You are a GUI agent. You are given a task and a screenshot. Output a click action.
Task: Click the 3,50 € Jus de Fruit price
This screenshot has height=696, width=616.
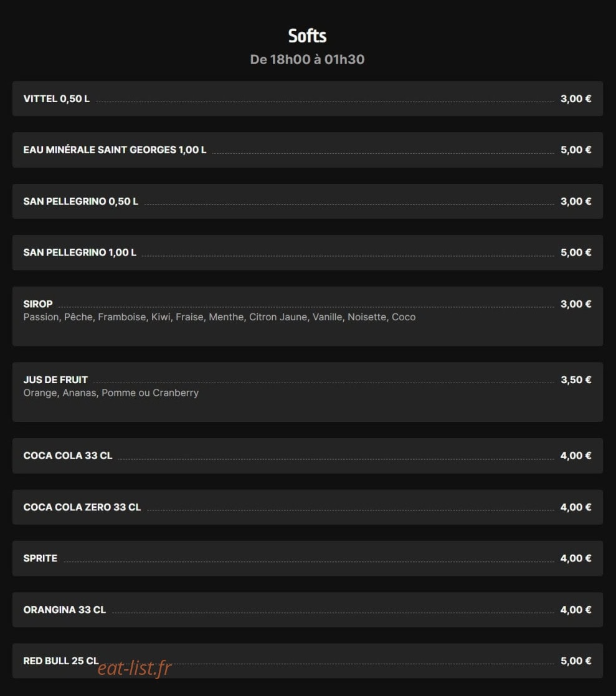click(576, 380)
